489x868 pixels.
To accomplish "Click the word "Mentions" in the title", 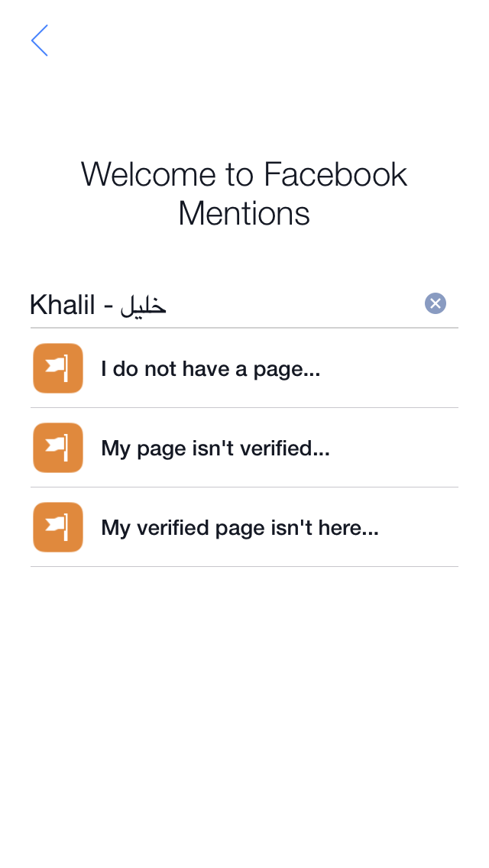I will tap(244, 213).
